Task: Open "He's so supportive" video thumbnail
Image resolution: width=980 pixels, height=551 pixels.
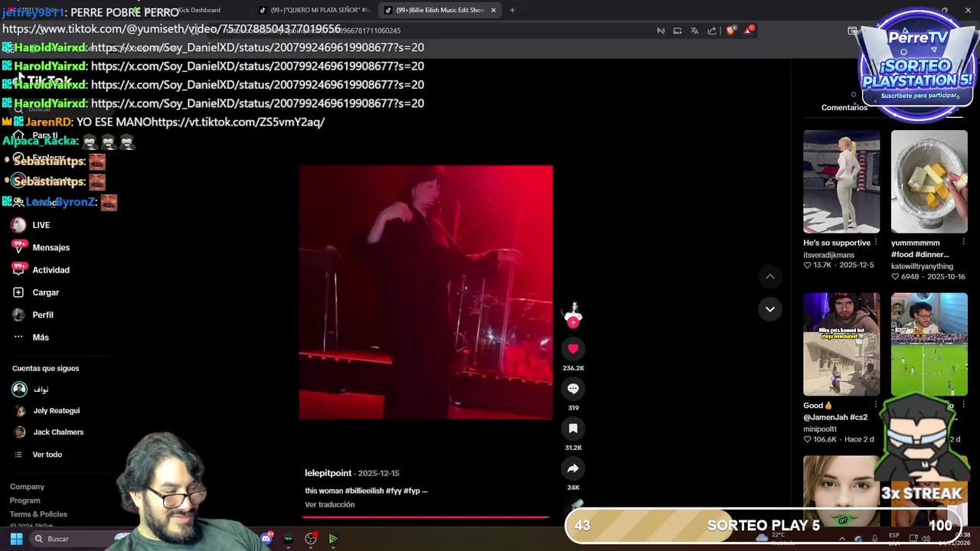Action: click(841, 181)
